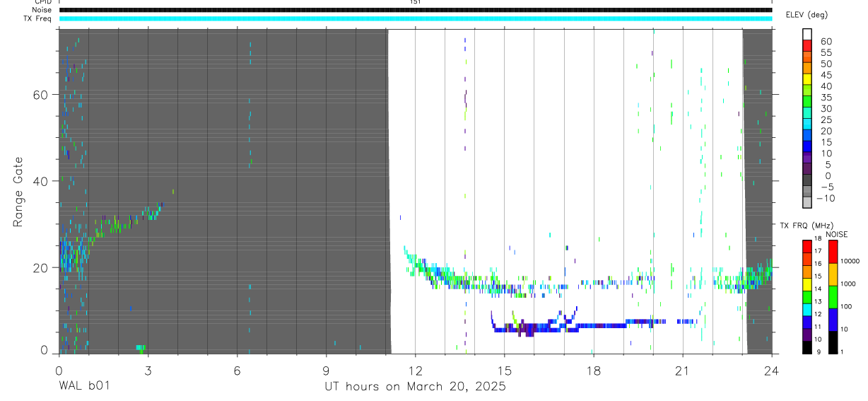The width and height of the screenshot is (868, 401).
Task: Click the white top segment of the ELEV color bar
Action: (807, 33)
